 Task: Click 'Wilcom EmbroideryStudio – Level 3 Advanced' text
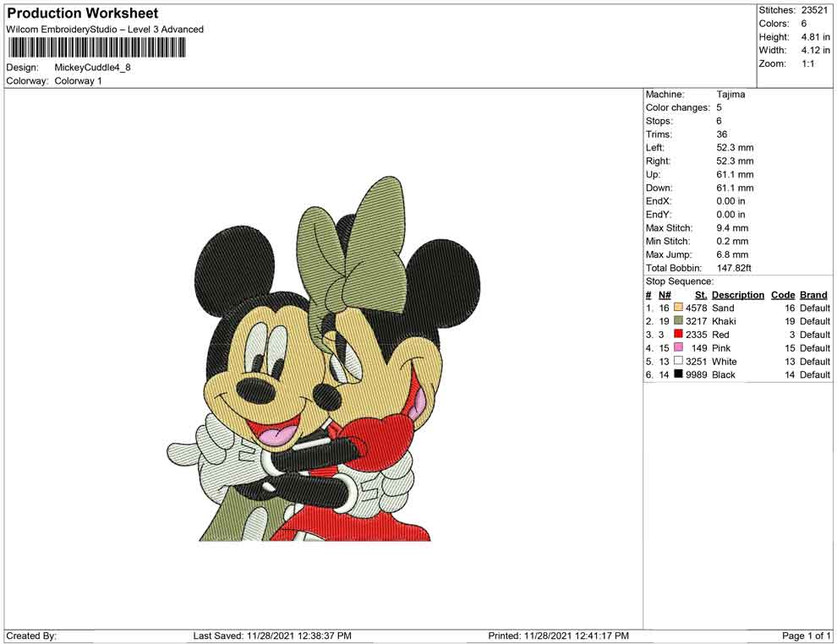click(105, 30)
